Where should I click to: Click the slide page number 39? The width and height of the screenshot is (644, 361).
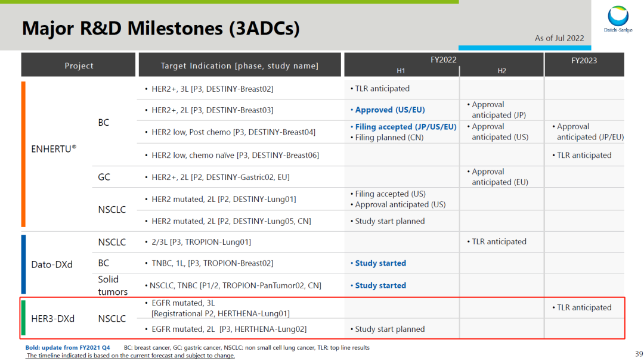(639, 354)
